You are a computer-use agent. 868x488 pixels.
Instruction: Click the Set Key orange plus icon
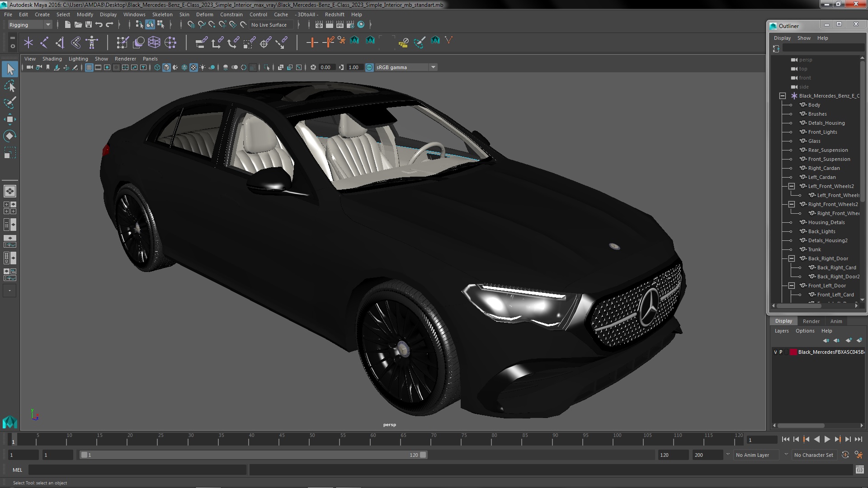312,42
